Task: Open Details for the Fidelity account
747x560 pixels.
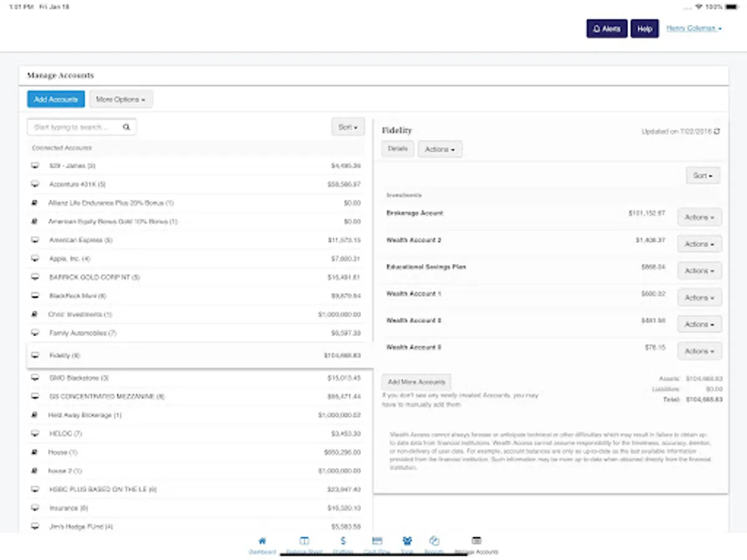Action: pos(397,149)
